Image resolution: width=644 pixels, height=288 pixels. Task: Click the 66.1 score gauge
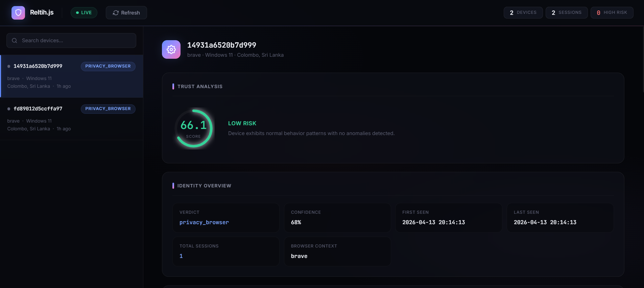pos(194,128)
